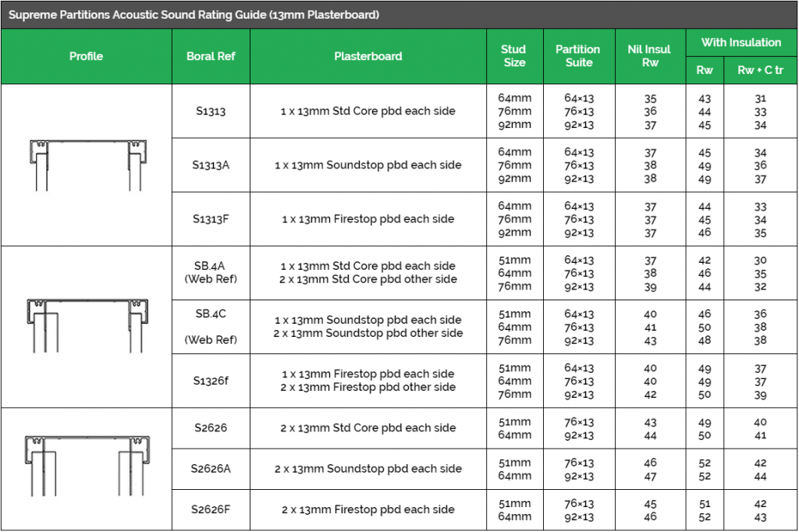This screenshot has width=799, height=532.
Task: Click partition suite '76×13' in S1313A row
Action: (579, 165)
